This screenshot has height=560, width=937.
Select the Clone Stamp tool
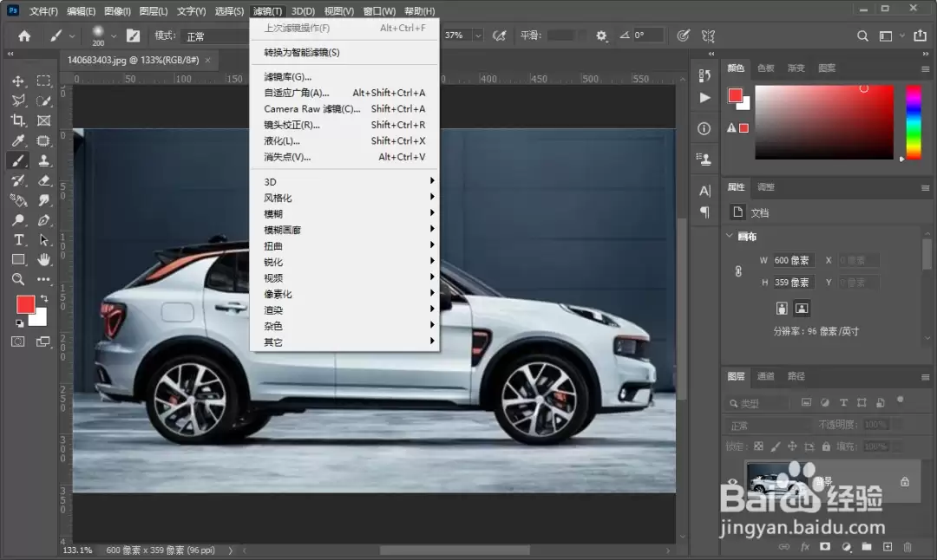[43, 160]
